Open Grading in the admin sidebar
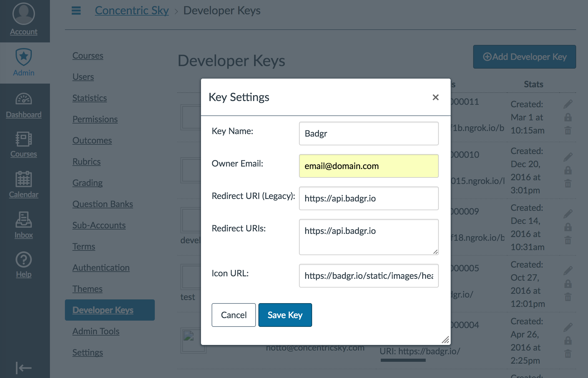 (87, 183)
